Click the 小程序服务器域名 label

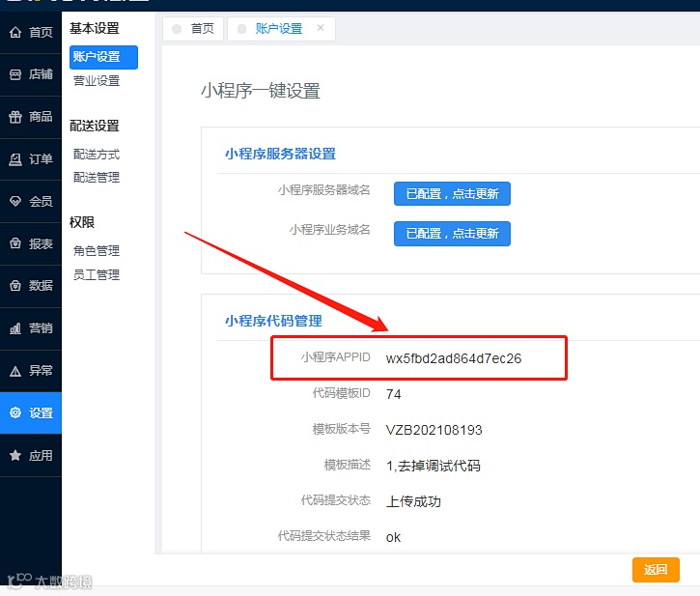click(x=324, y=190)
